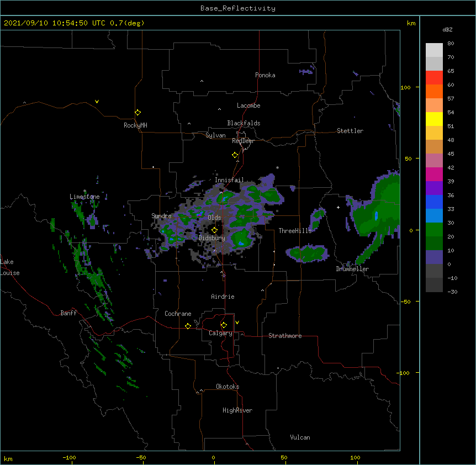The image size is (476, 465).
Task: Click the -50 tick label on the right axis
Action: 405,302
